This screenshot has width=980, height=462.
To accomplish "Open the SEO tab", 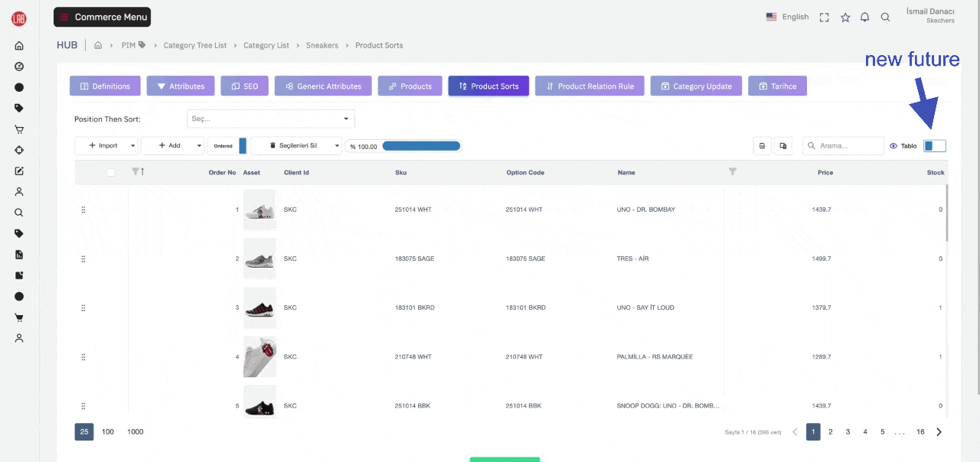I will pos(245,86).
